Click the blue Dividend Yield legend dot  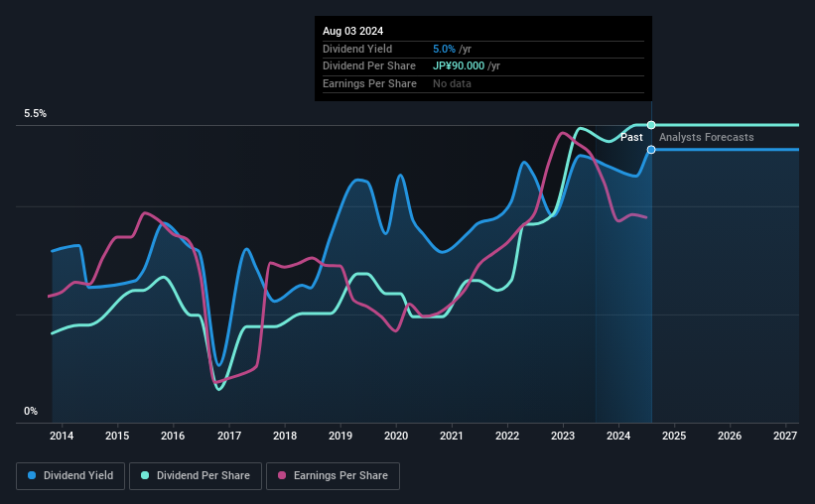click(x=32, y=475)
